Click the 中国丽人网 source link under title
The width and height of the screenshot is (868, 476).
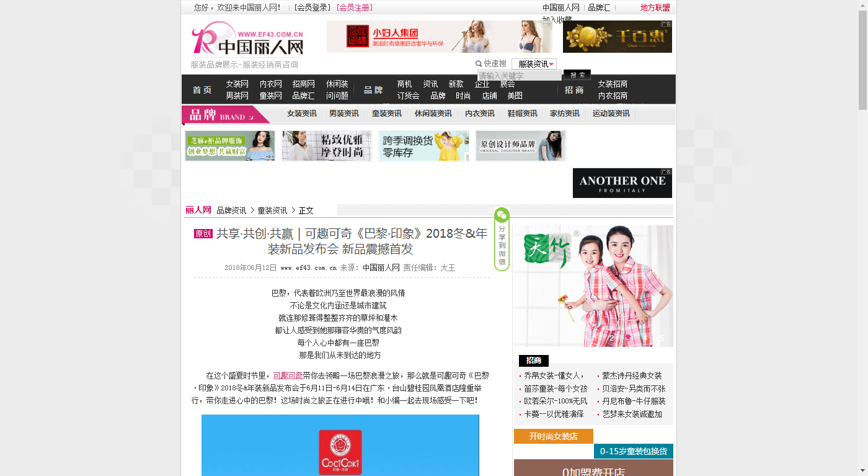pyautogui.click(x=381, y=267)
